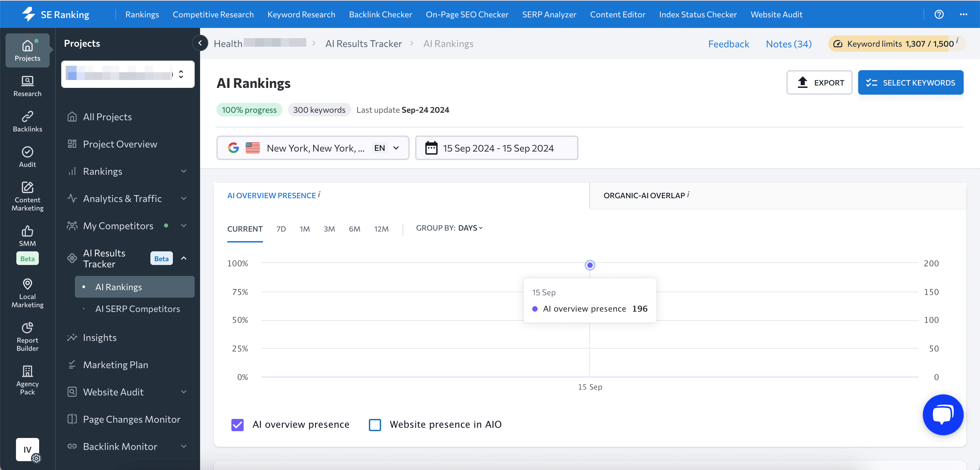Select the CURRENT time range
This screenshot has width=980, height=470.
coord(245,229)
